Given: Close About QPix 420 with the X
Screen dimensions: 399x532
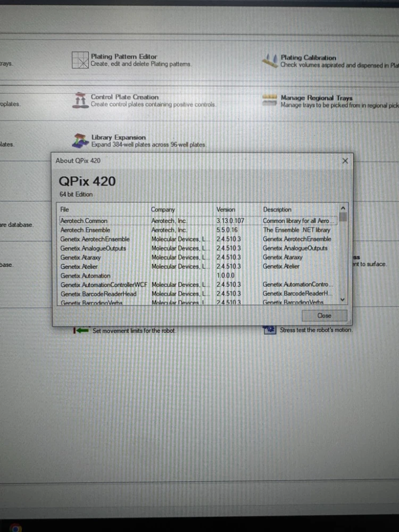Looking at the screenshot, I should [345, 161].
